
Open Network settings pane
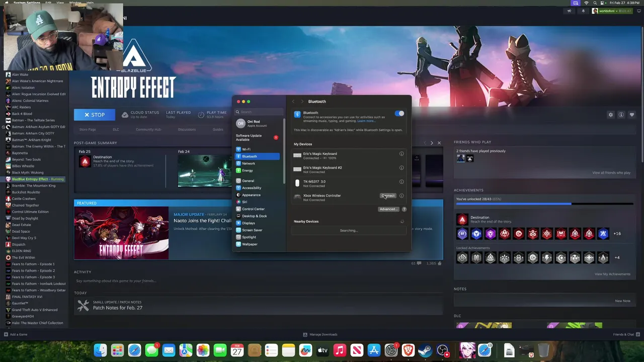tap(258, 163)
